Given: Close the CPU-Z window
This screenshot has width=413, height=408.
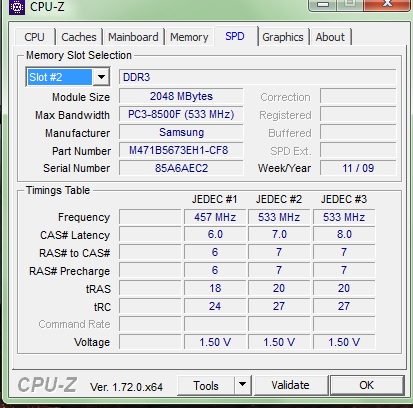Looking at the screenshot, I should point(387,4).
